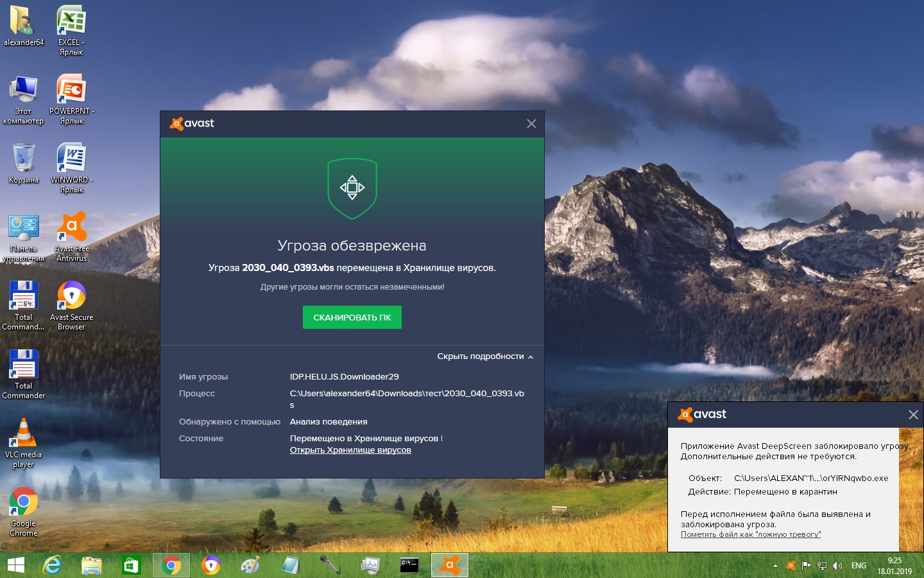Viewport: 924px width, 578px height.
Task: Launch the POWERPNT desktop shortcut
Action: 71,99
